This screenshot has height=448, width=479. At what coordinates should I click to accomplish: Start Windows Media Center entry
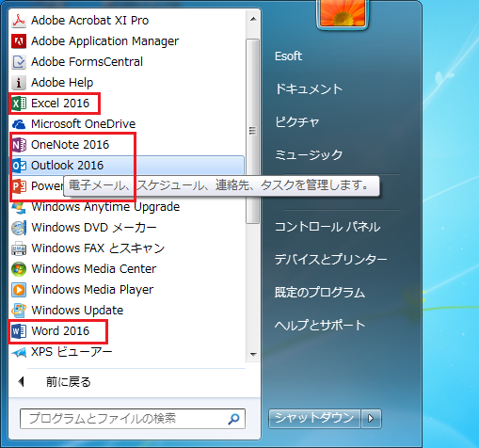(94, 269)
